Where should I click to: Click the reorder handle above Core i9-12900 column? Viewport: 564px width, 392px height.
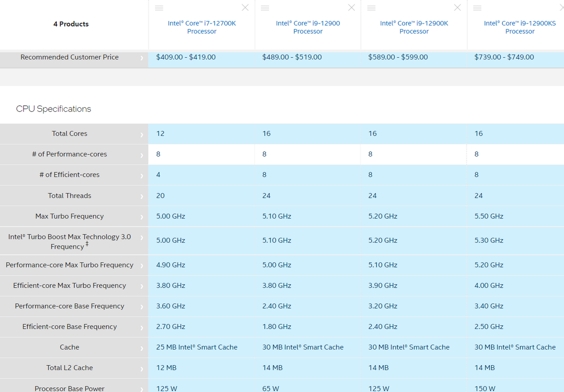(x=265, y=8)
